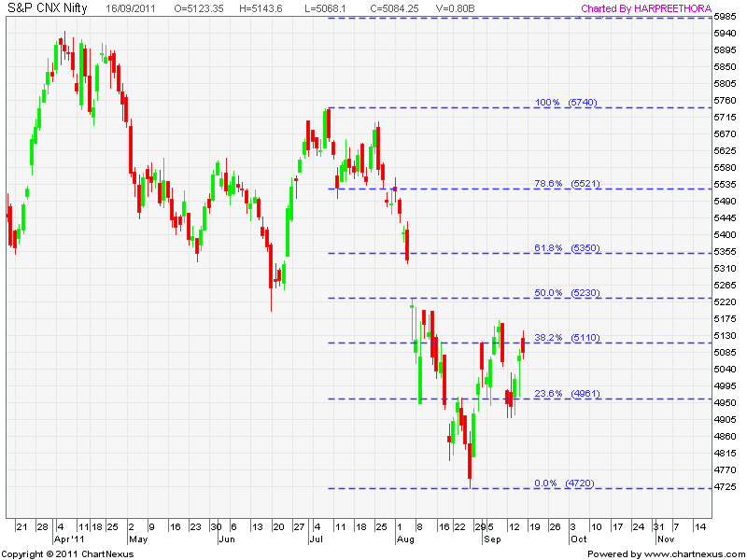
Task: Select the date 16/09/2011 in header
Action: tap(132, 8)
